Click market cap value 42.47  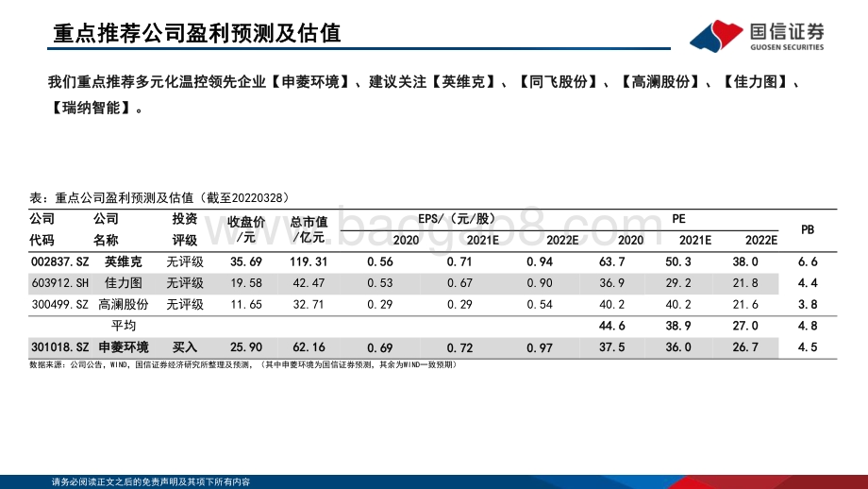click(309, 283)
